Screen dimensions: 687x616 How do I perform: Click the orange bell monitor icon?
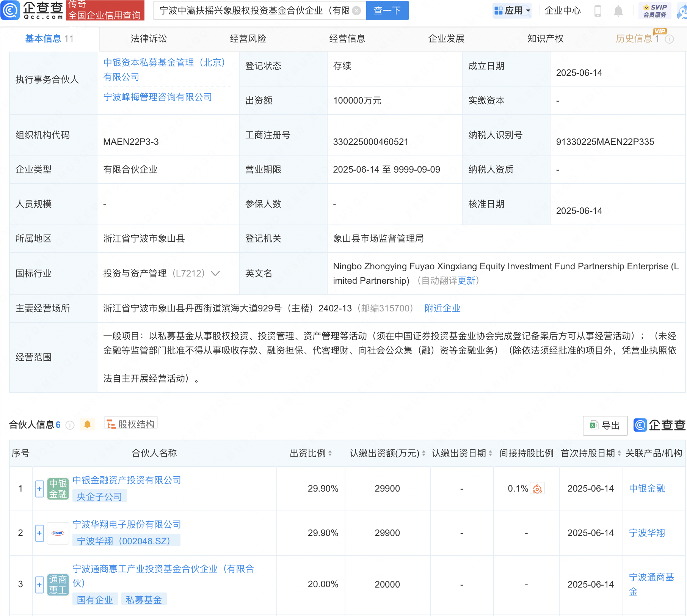point(88,424)
